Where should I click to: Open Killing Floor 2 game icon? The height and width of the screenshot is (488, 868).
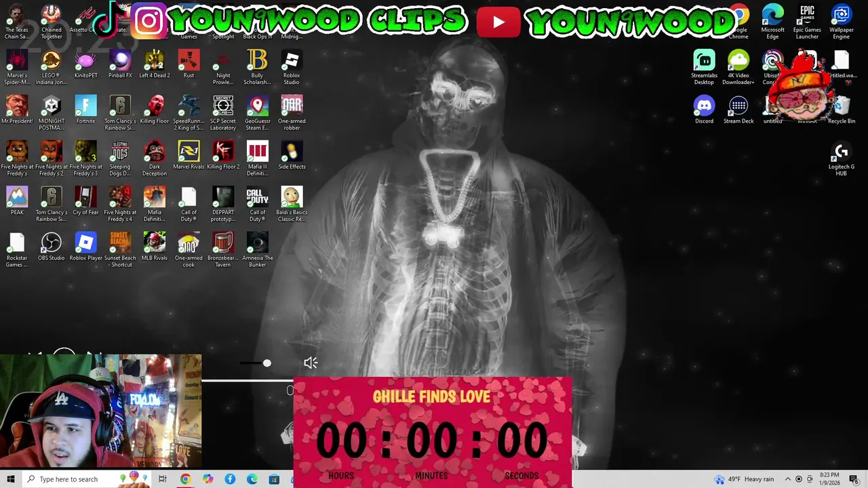click(223, 156)
